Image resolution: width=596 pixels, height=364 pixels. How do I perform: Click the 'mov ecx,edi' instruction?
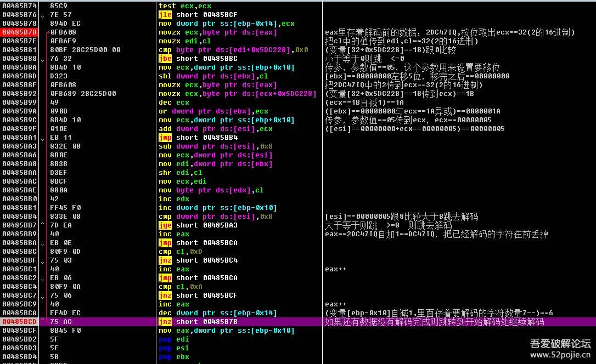tap(182, 181)
